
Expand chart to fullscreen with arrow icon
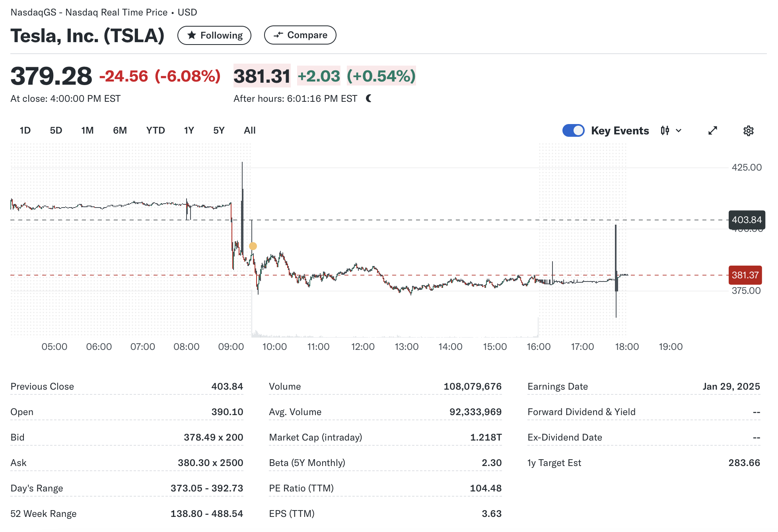click(x=712, y=130)
